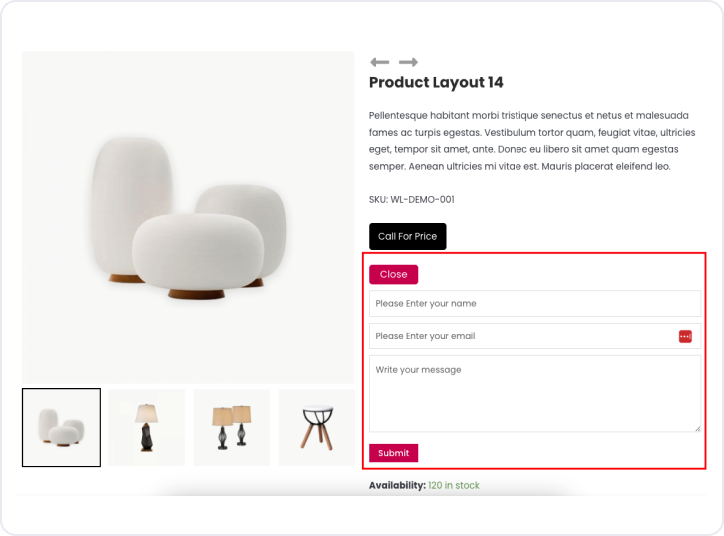Click the message text area

[535, 392]
